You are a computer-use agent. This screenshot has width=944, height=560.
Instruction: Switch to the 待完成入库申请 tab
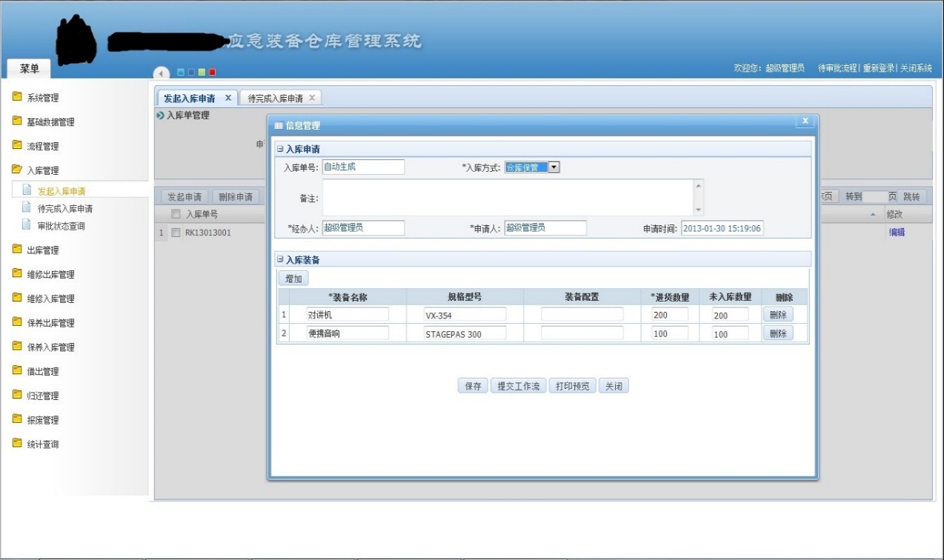tap(275, 99)
